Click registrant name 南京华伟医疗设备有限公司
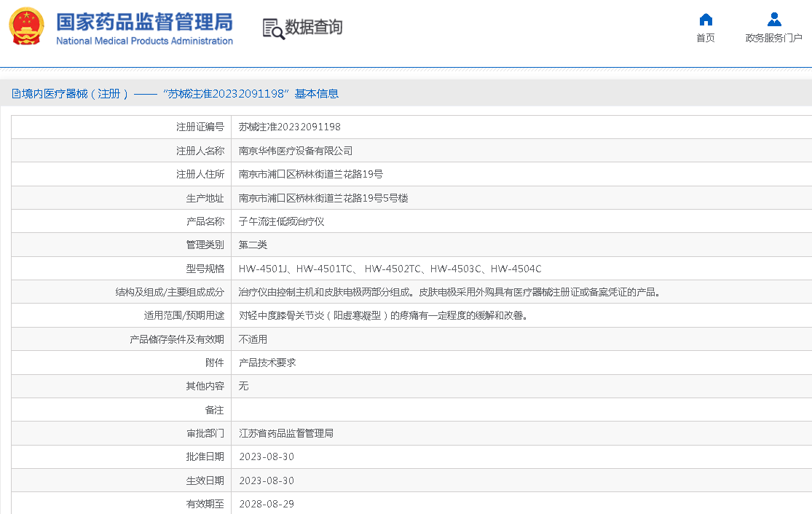The width and height of the screenshot is (812, 514). 295,151
